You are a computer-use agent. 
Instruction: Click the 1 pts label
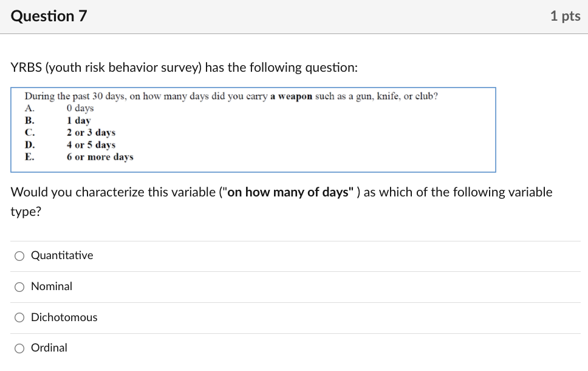[x=566, y=16]
